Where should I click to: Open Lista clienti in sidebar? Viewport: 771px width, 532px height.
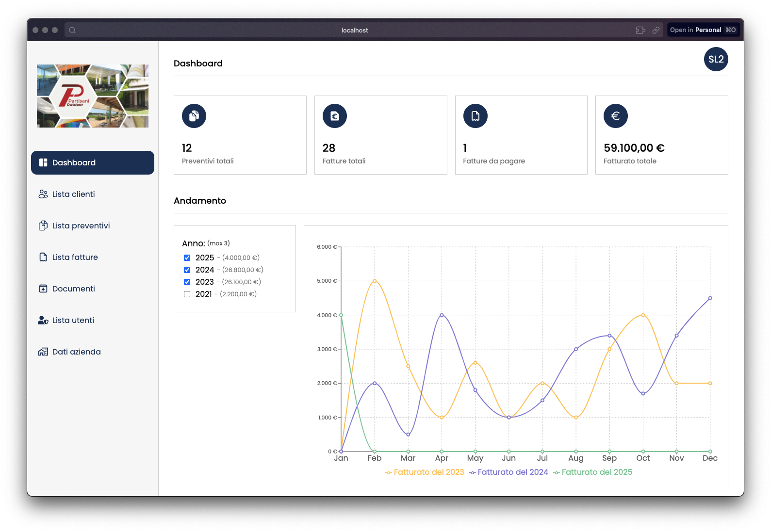(74, 194)
